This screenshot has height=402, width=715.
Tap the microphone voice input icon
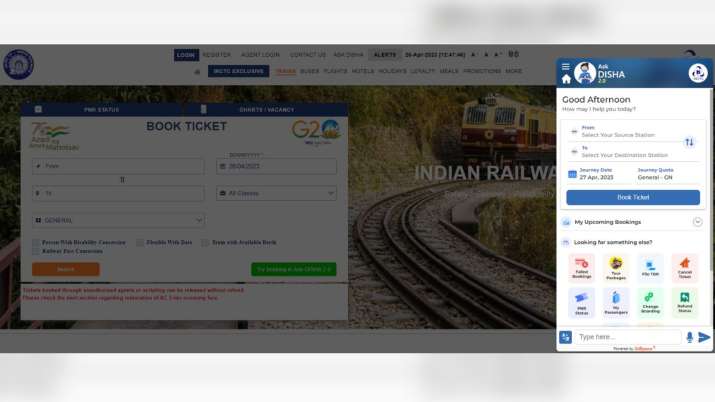point(689,337)
